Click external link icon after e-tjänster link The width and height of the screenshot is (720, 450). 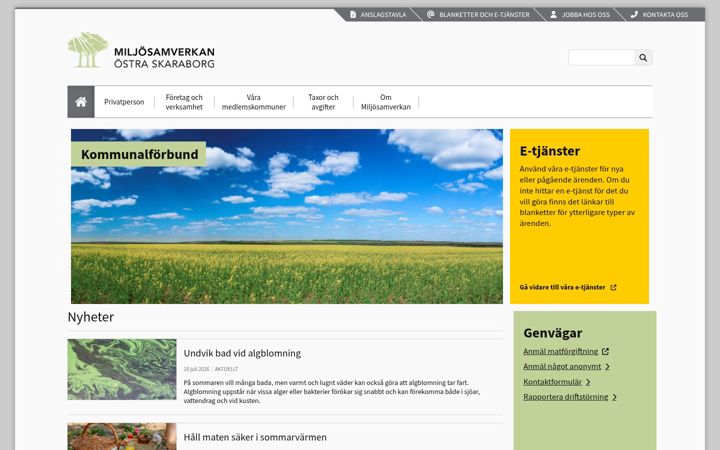coord(613,287)
